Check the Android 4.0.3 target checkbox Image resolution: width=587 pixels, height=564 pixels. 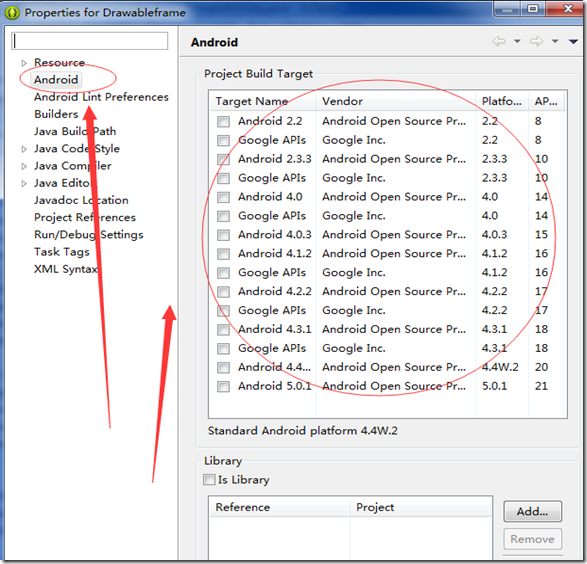(223, 235)
